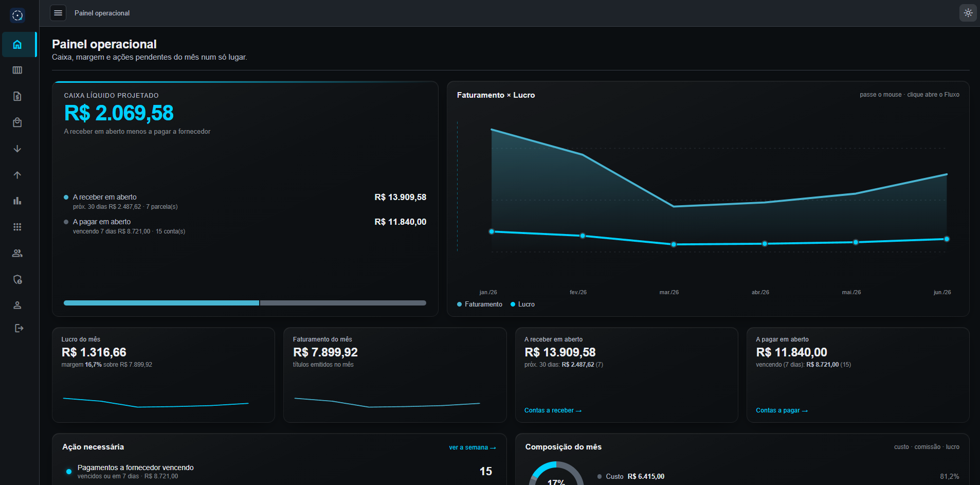This screenshot has height=485, width=980.
Task: Click 'vencendo (7 dias): R$ 8.721,00 (15)' text
Action: pos(803,365)
